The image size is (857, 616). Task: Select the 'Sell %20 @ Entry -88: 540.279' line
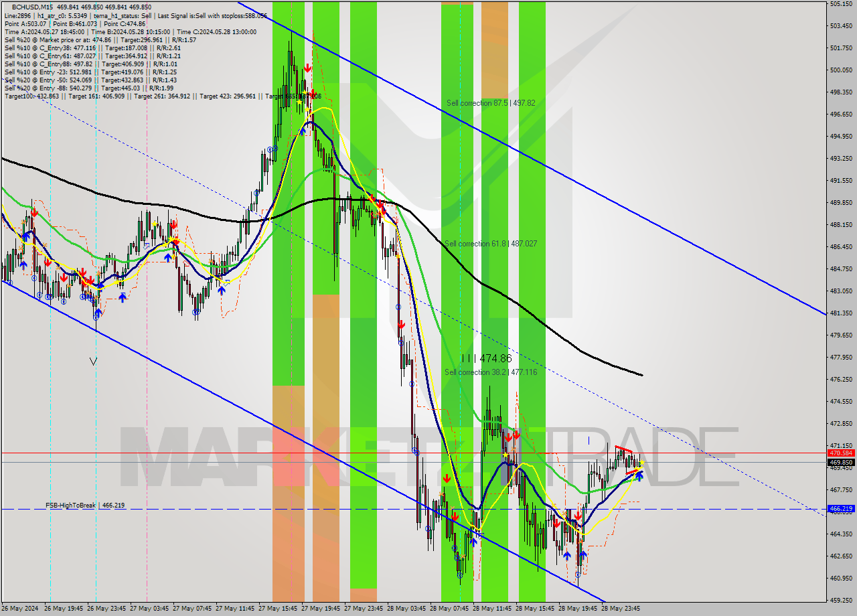88,88
